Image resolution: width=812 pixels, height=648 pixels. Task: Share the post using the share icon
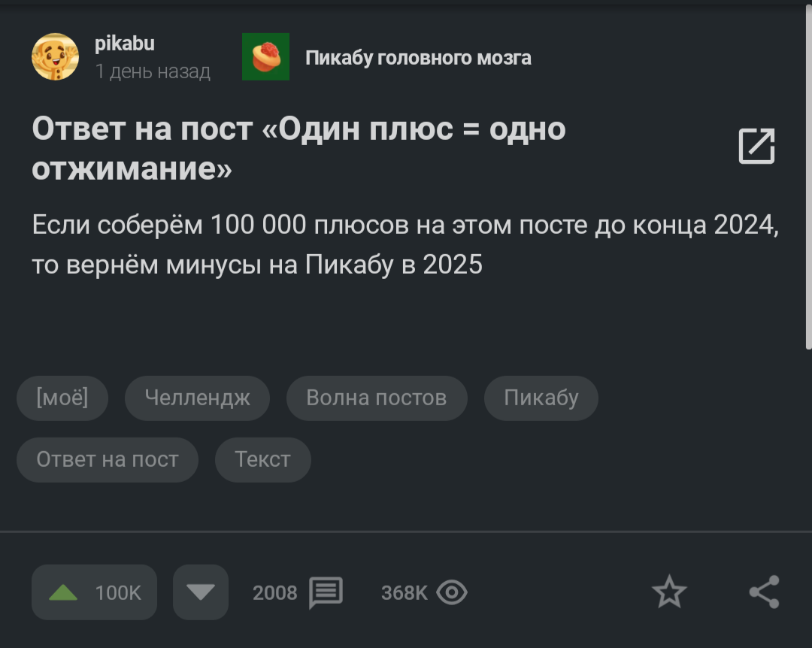click(764, 593)
